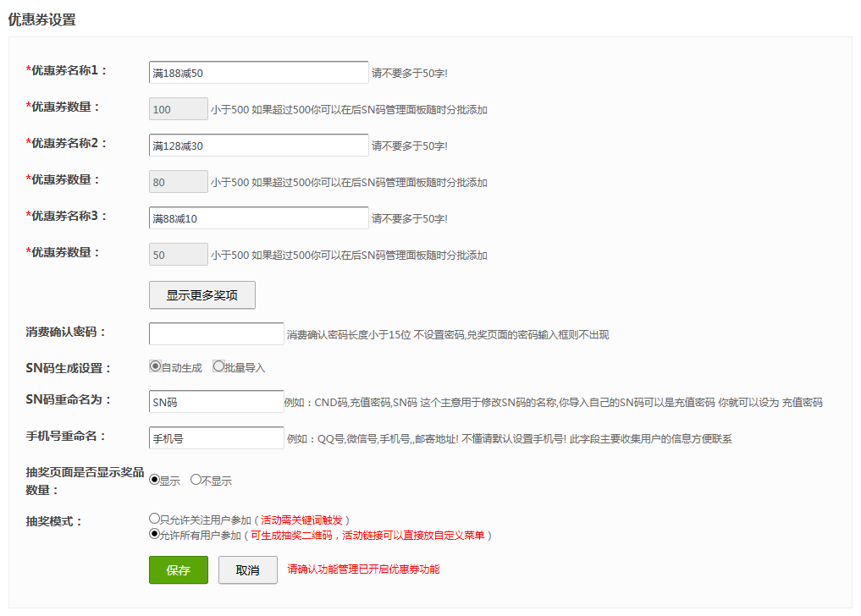Viewport: 861px width, 616px height.
Task: Choose the 批量导入 radio option
Action: (218, 366)
